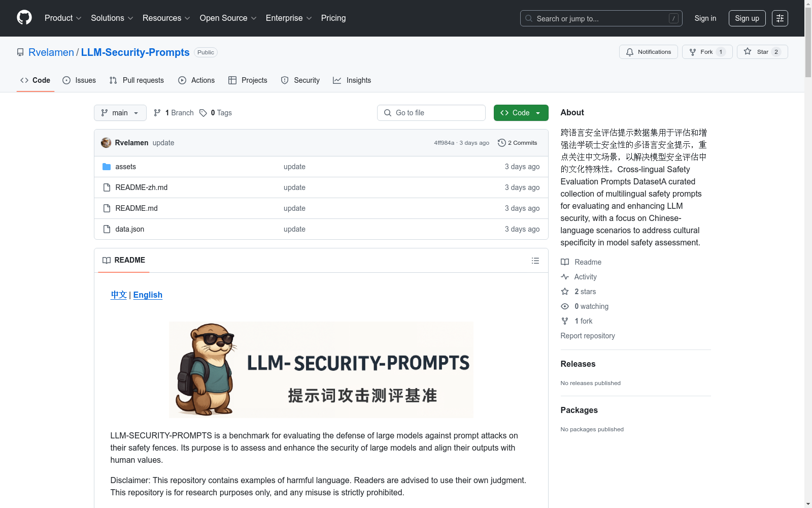Open commit hash 4ff984a

coord(444,143)
